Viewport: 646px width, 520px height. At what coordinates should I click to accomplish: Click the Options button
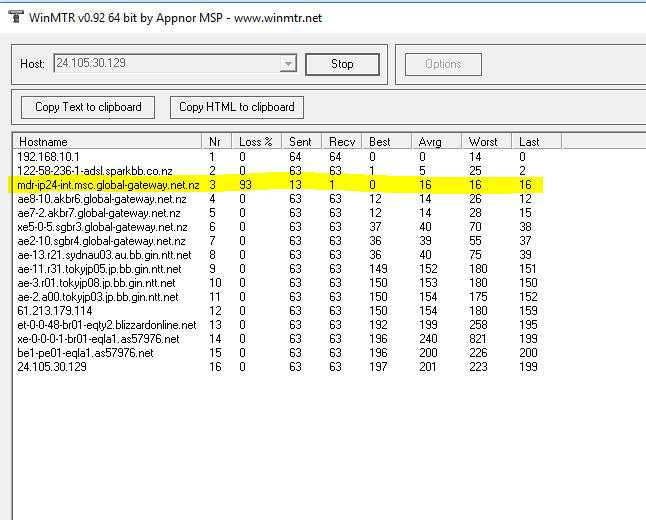[443, 64]
